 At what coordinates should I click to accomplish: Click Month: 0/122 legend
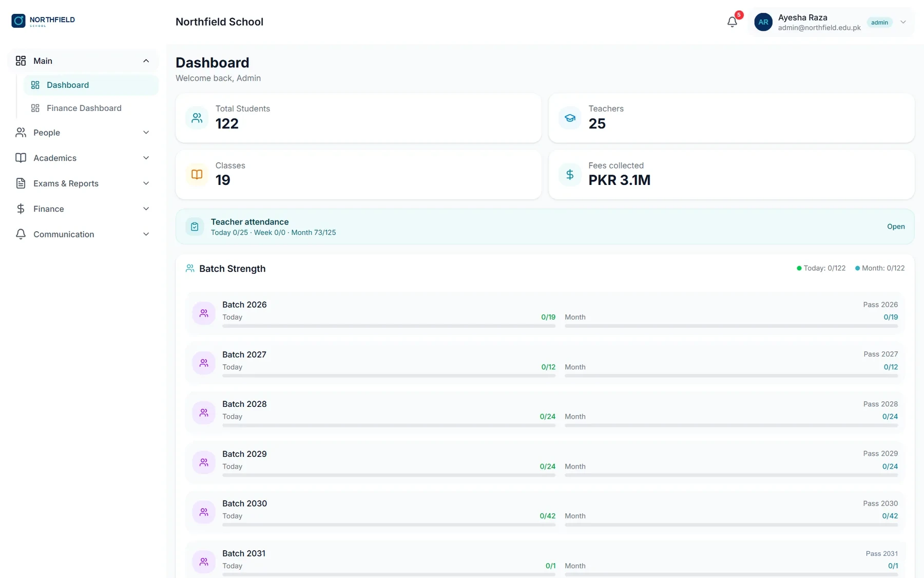(x=879, y=268)
